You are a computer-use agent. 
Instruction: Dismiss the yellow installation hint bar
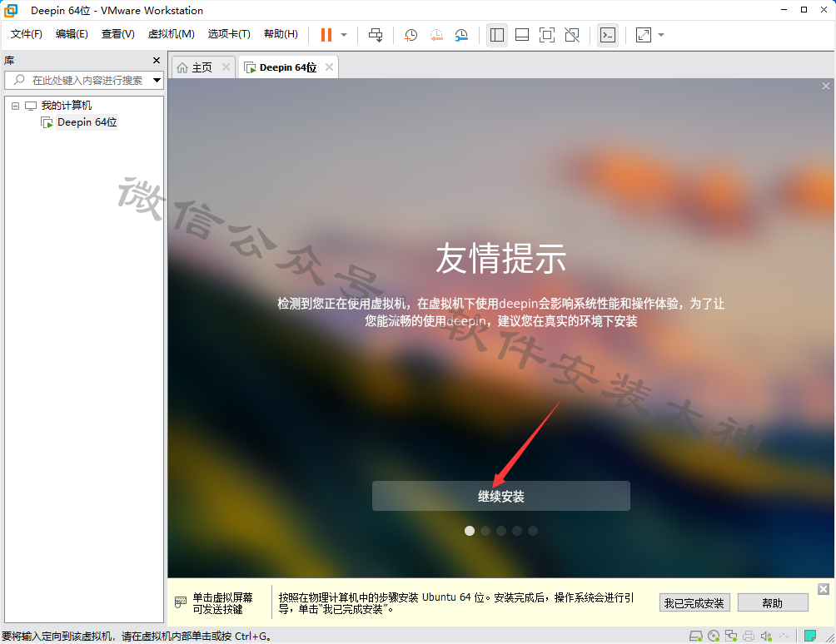[x=824, y=588]
